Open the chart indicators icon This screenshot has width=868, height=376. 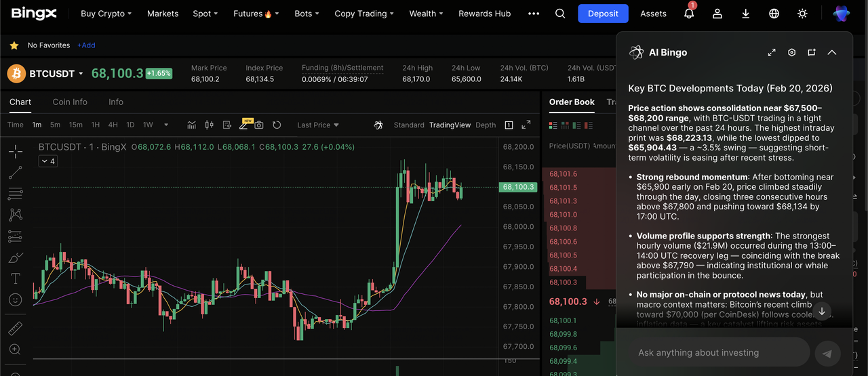(192, 125)
